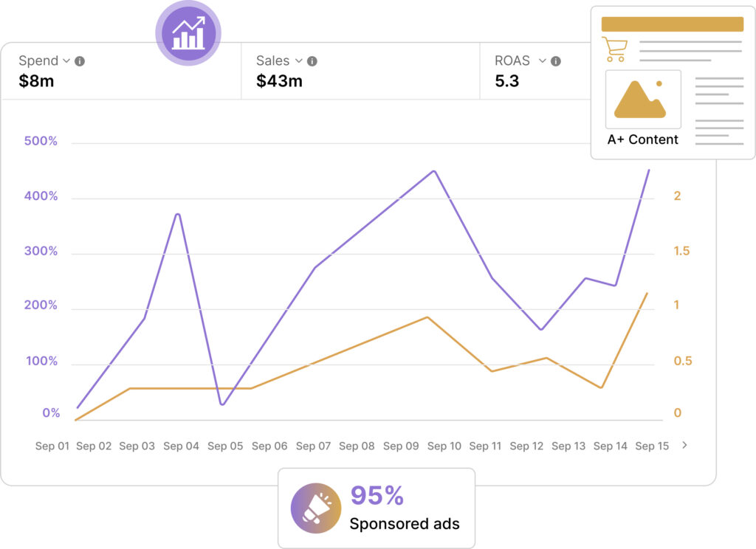
Task: Click the purple bar chart growth icon
Action: [x=188, y=33]
